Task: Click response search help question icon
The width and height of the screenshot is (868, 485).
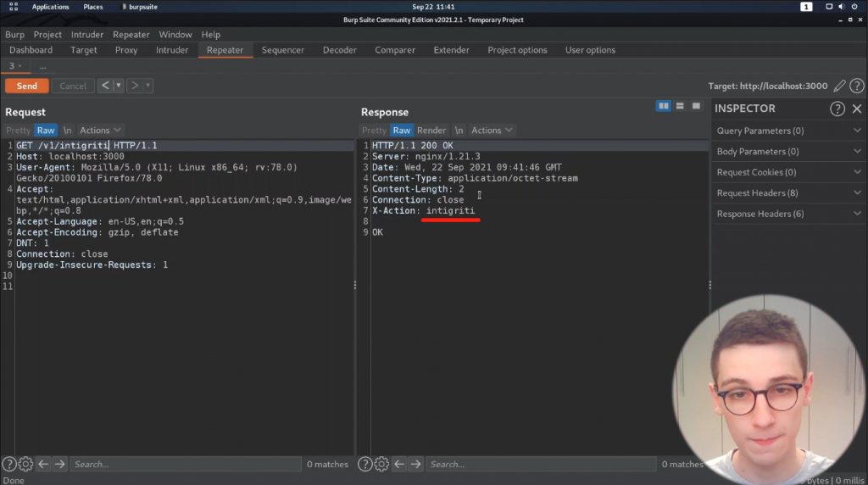Action: [x=365, y=464]
